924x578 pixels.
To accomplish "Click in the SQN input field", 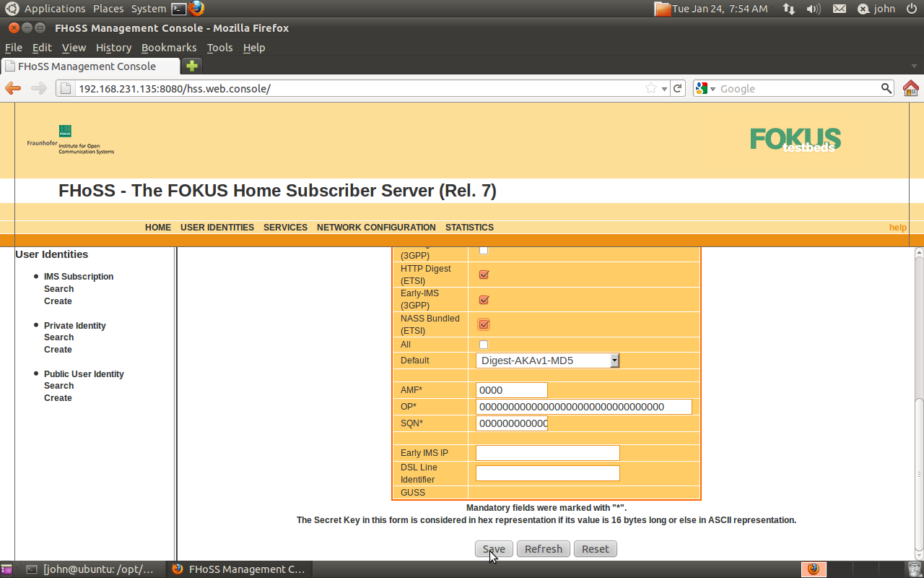I will (x=512, y=423).
